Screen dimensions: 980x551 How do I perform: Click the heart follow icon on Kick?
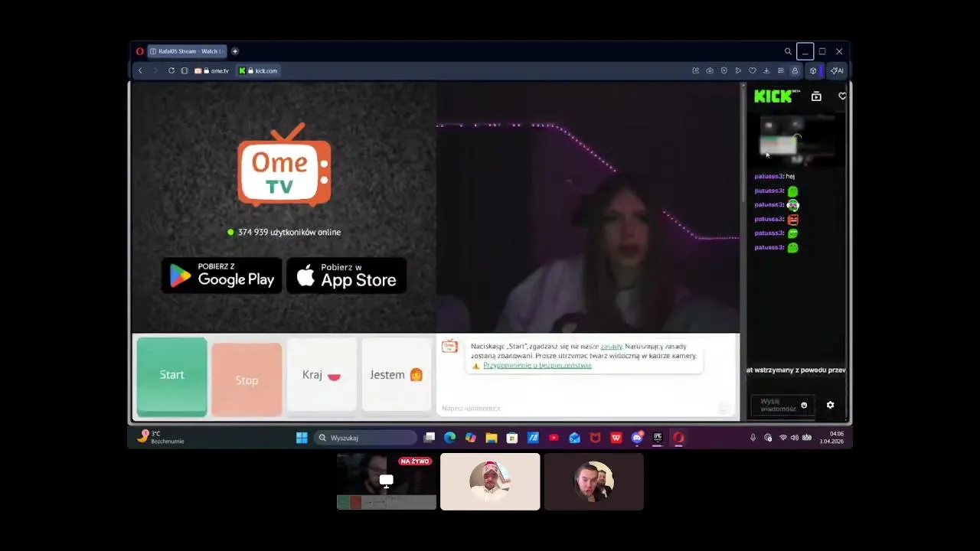(842, 96)
